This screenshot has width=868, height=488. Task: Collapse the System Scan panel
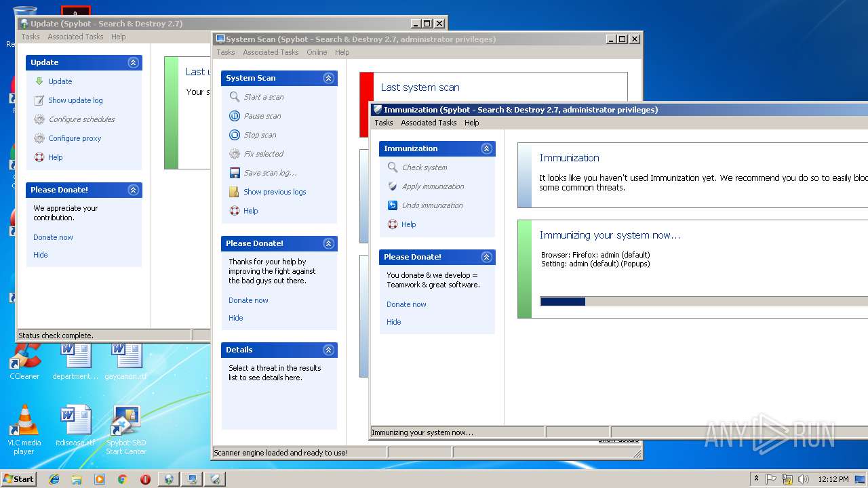(x=328, y=78)
